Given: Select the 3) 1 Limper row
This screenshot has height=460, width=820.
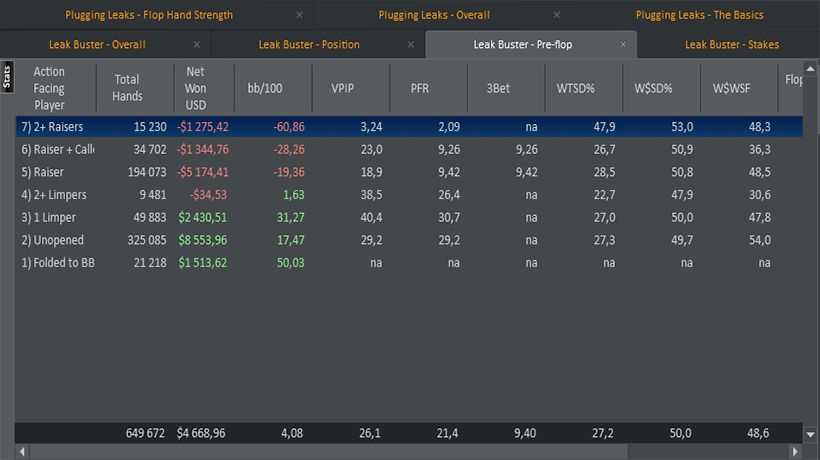Looking at the screenshot, I should pos(409,217).
